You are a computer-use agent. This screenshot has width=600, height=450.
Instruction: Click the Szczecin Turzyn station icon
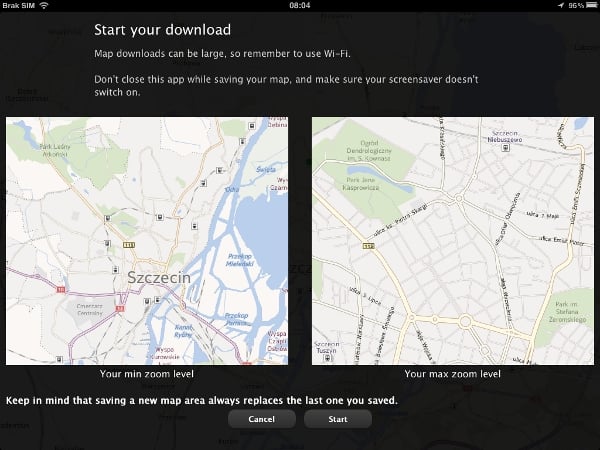click(x=328, y=358)
